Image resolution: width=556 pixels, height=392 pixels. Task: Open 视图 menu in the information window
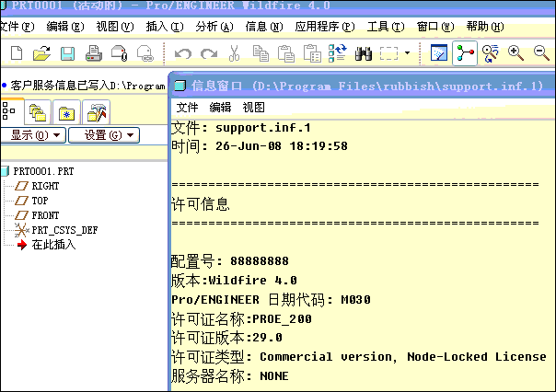pyautogui.click(x=253, y=107)
